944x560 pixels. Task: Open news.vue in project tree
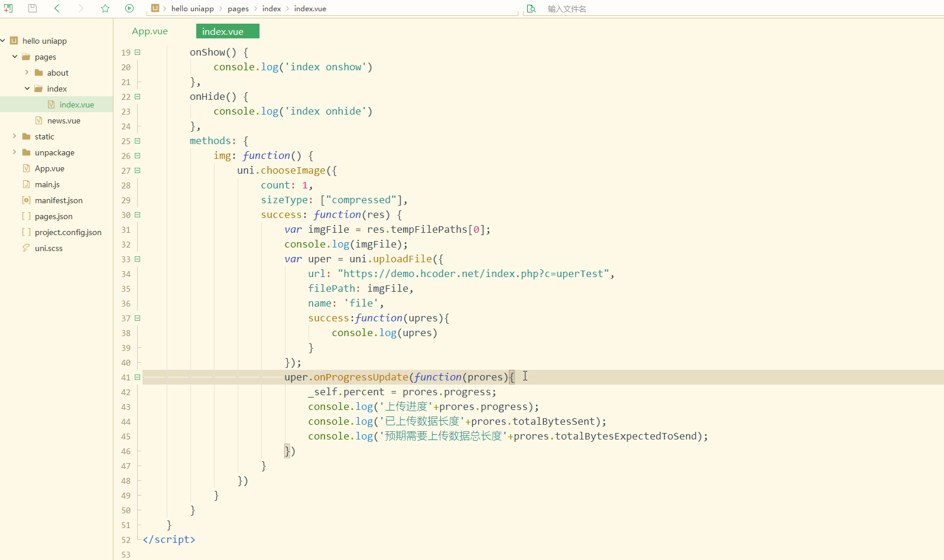64,121
